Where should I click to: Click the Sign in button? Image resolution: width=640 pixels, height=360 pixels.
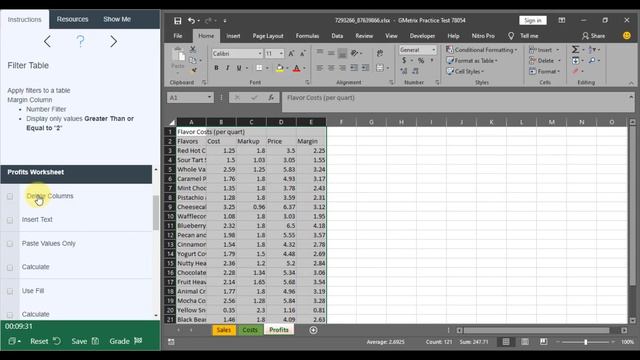pyautogui.click(x=533, y=20)
